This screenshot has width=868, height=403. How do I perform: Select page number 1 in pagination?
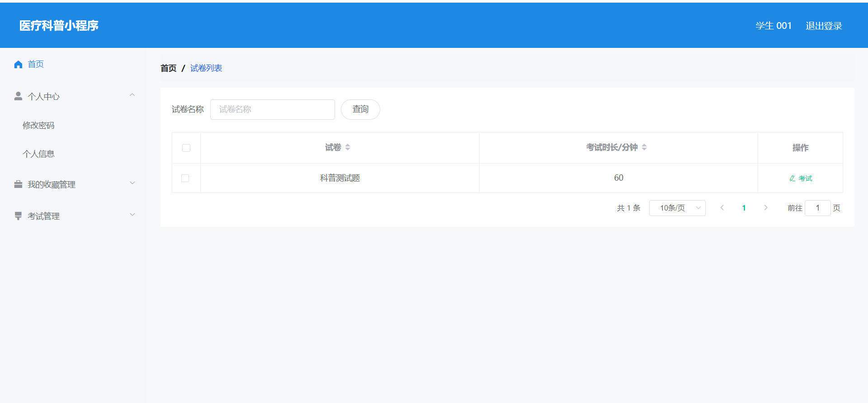[744, 208]
